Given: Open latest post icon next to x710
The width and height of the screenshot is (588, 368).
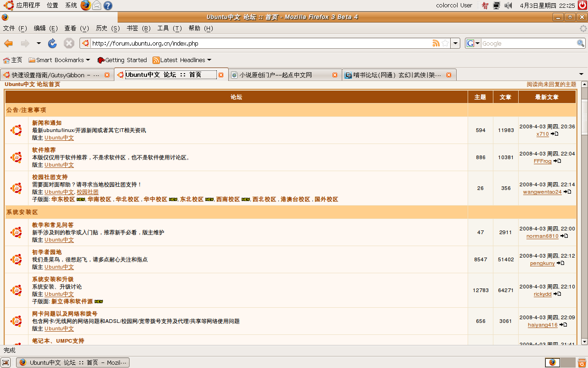Looking at the screenshot, I should click(554, 134).
